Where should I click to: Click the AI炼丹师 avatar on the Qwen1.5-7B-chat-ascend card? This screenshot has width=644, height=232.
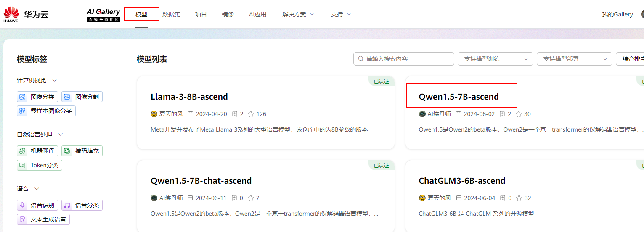154,198
